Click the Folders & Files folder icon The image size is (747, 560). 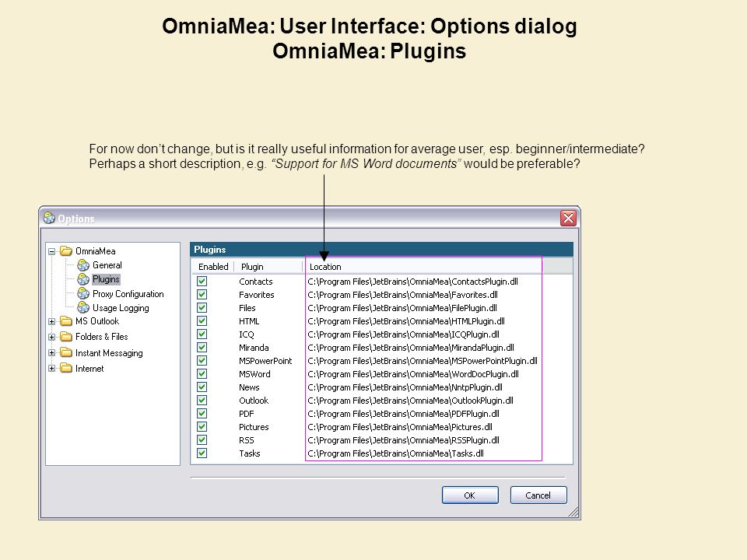66,337
